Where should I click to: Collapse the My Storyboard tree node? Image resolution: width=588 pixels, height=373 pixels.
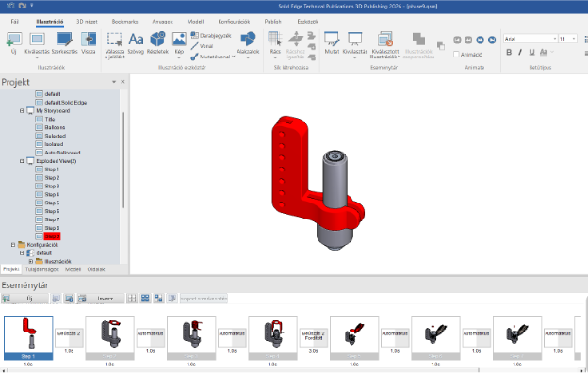(x=22, y=111)
